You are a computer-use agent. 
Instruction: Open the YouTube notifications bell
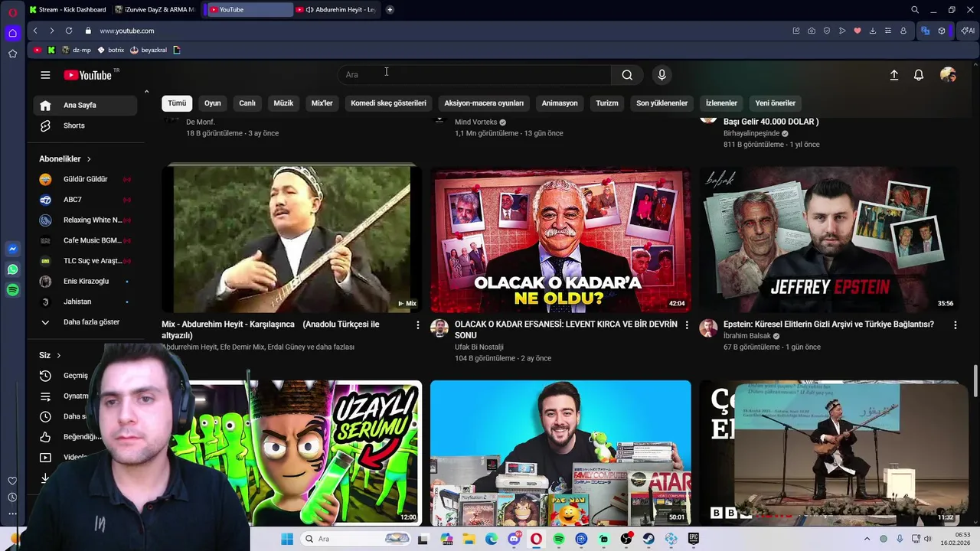919,75
